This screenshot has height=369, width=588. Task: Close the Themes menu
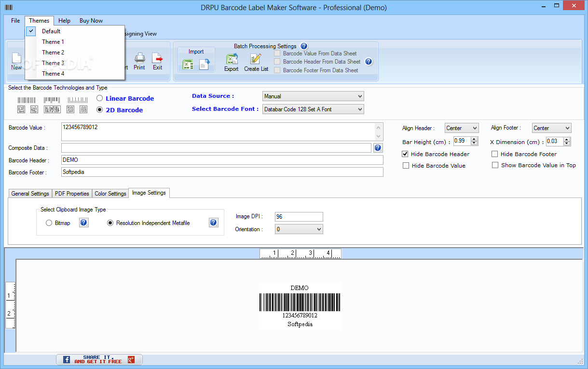tap(39, 21)
